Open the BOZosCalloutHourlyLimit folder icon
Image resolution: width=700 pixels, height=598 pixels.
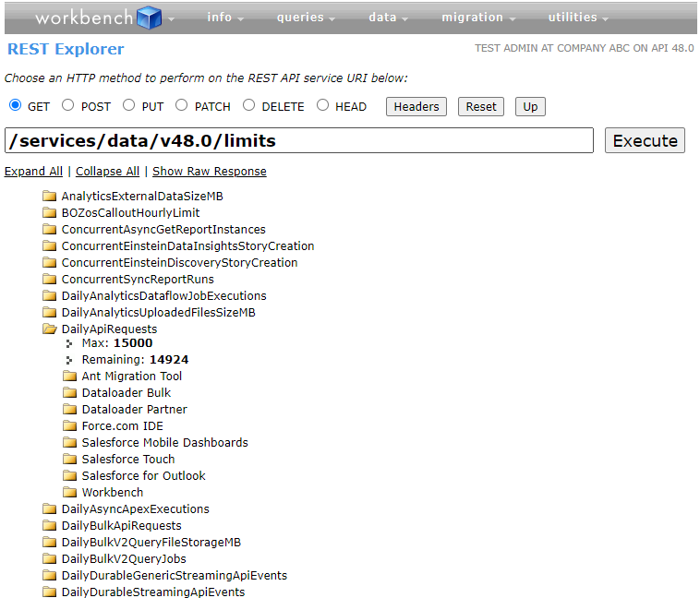click(50, 212)
